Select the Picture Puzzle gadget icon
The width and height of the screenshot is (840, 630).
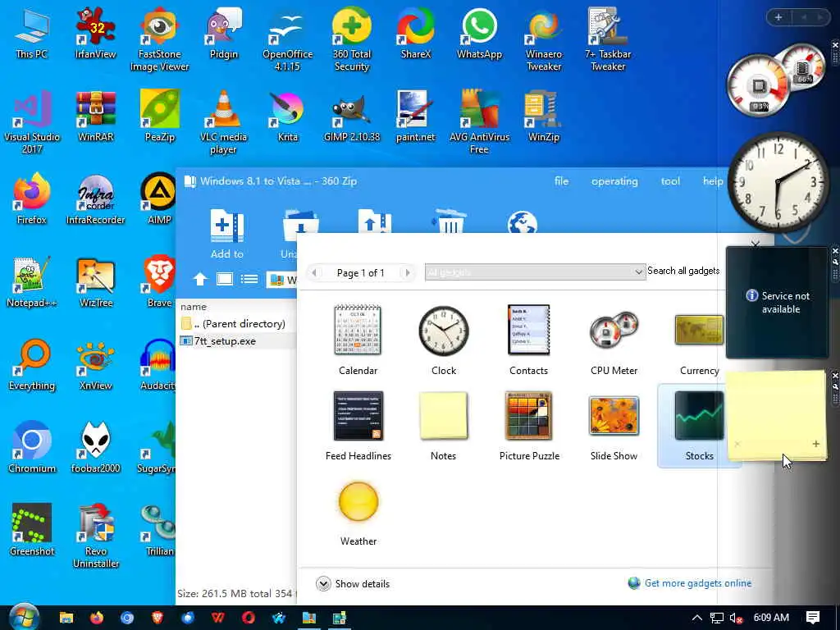529,416
